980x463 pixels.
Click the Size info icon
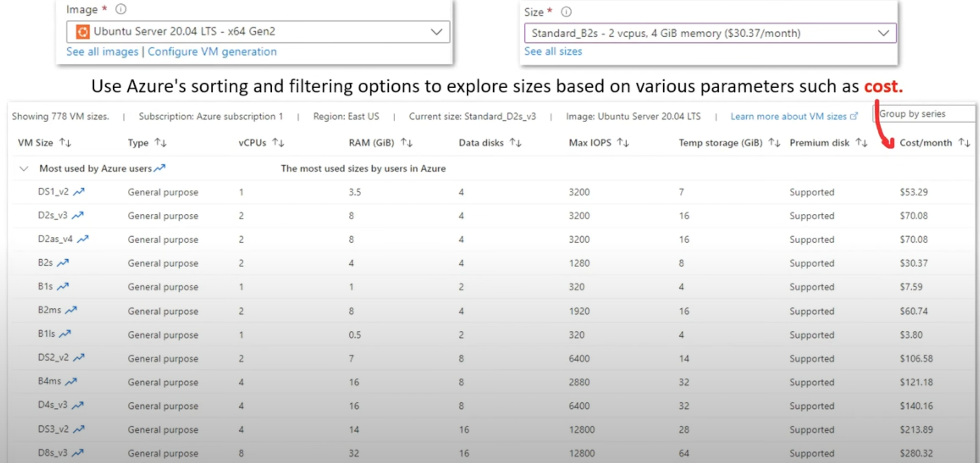pos(566,12)
